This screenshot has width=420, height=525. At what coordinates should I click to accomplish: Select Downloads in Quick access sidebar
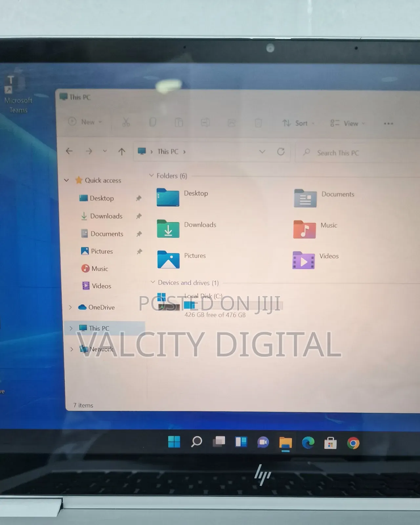pos(102,216)
